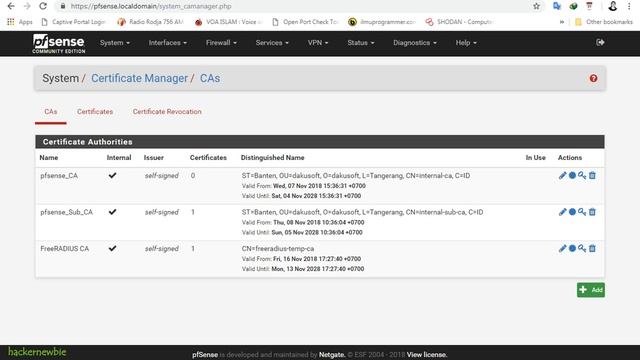The width and height of the screenshot is (640, 360).
Task: Click the Distinguished Name column header
Action: coord(272,158)
